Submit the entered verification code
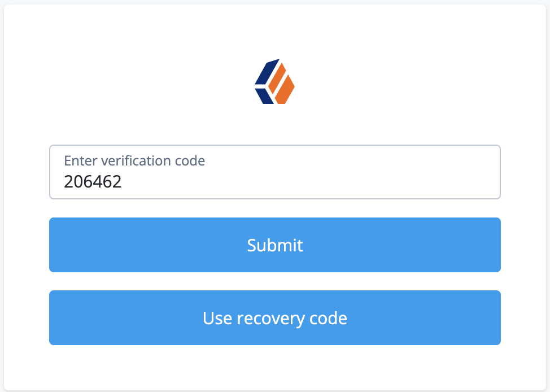Screen dimensions: 550x392 click(x=274, y=245)
